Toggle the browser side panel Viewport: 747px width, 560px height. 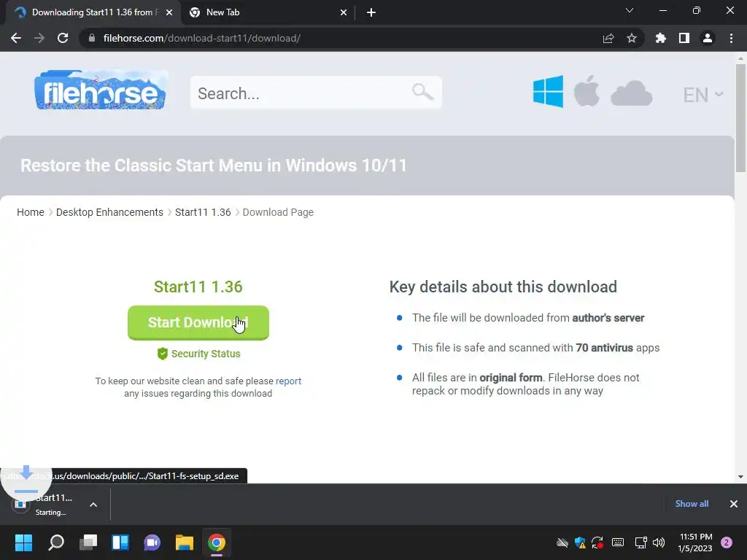click(x=684, y=38)
